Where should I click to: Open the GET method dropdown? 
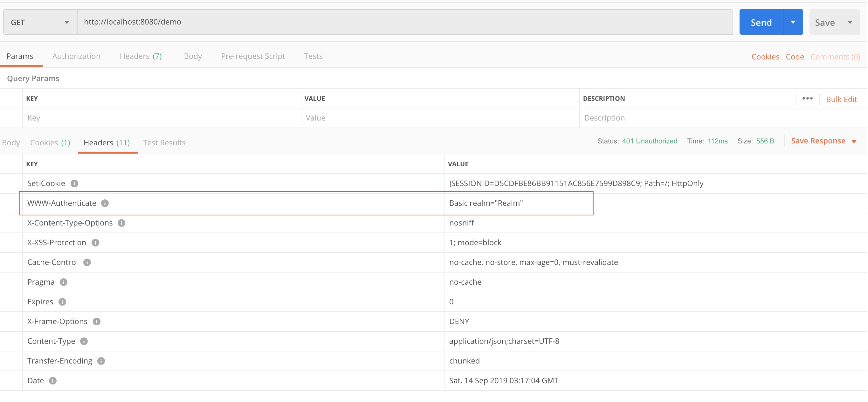[40, 22]
